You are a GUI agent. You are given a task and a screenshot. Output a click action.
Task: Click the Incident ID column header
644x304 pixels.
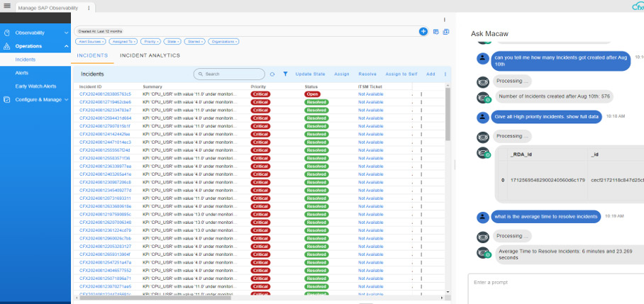(90, 86)
